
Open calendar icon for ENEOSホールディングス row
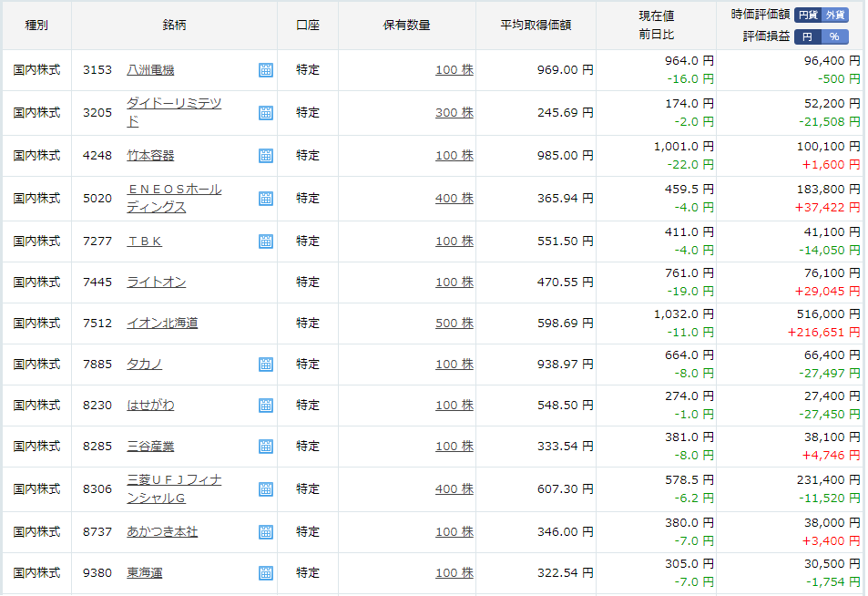point(266,199)
